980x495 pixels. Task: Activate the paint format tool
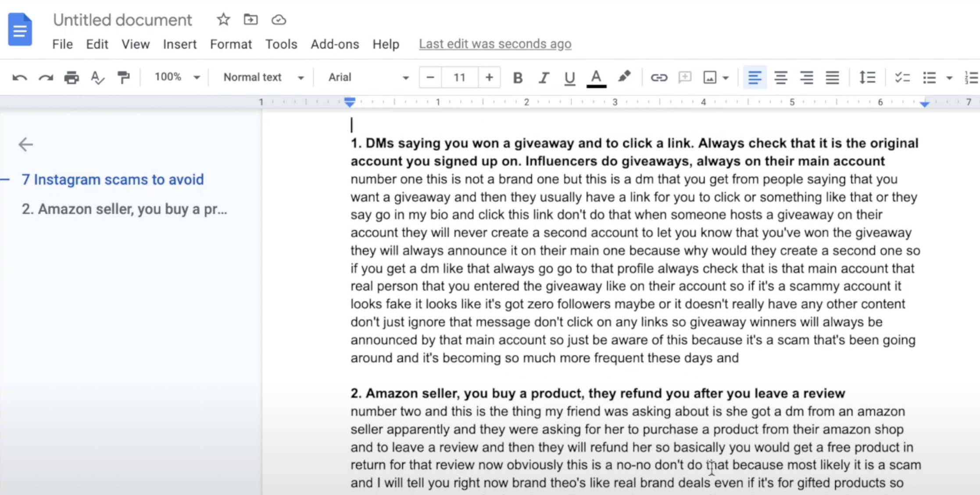coord(124,78)
